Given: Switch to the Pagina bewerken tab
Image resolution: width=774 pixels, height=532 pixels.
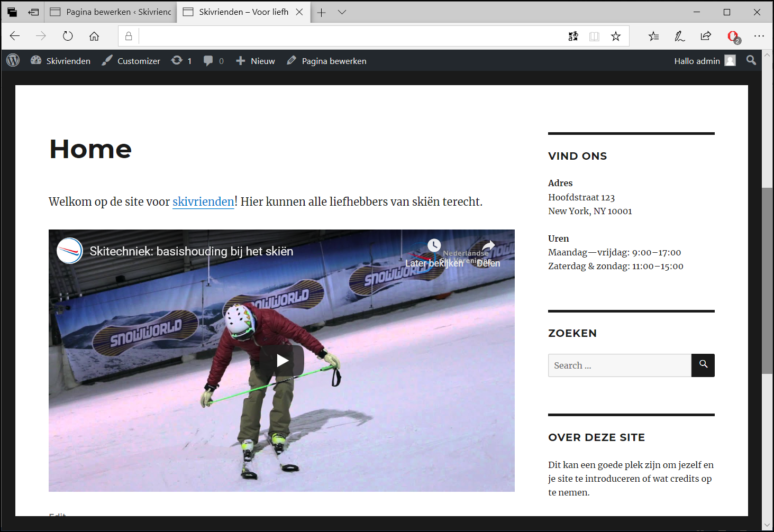Looking at the screenshot, I should (x=111, y=12).
